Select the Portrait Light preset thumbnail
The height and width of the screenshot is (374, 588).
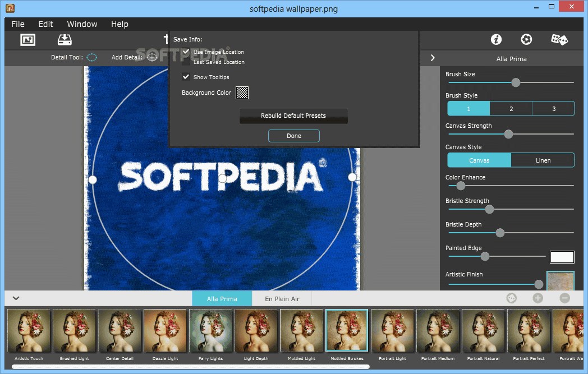392,330
